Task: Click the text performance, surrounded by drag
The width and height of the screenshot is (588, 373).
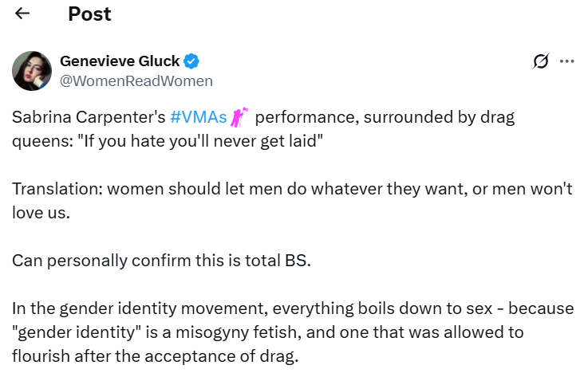Action: point(385,118)
